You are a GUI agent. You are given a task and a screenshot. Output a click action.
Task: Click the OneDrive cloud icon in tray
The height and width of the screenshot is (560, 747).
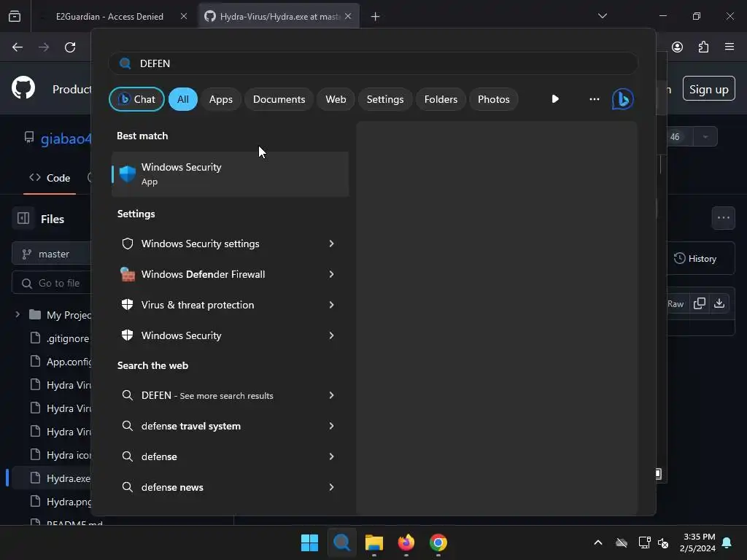coord(622,542)
